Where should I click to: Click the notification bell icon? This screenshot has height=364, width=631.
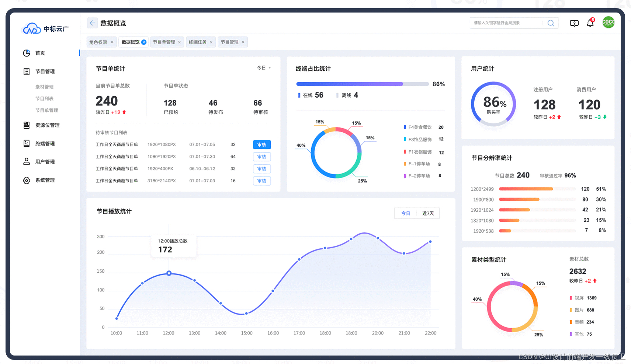tap(590, 23)
